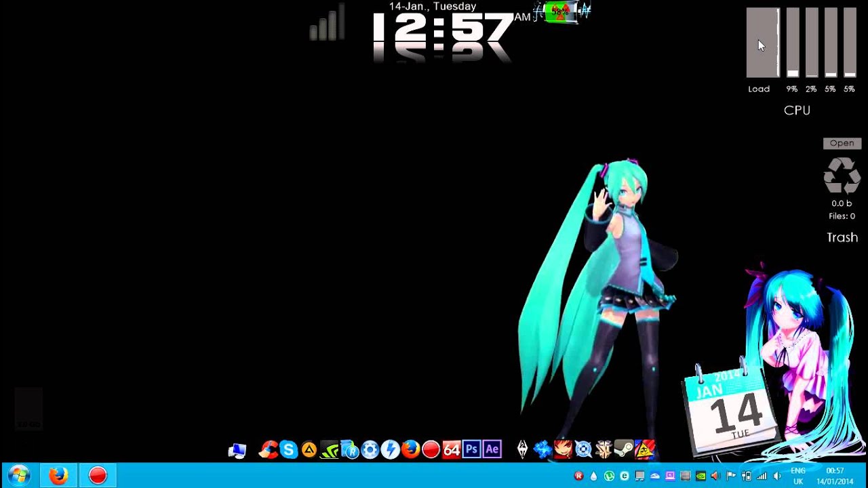This screenshot has width=868, height=488.
Task: Click the recycle bin Trash gadget icon
Action: click(x=842, y=176)
